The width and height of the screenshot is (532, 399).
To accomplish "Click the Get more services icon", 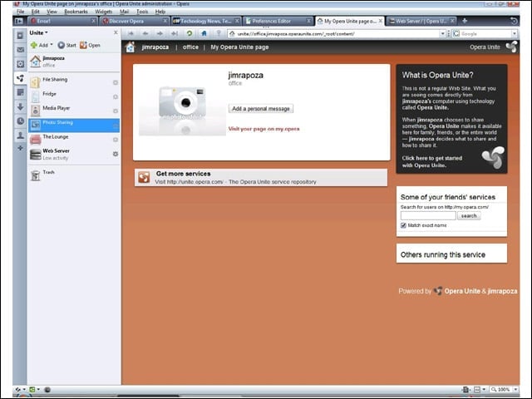I will 144,177.
